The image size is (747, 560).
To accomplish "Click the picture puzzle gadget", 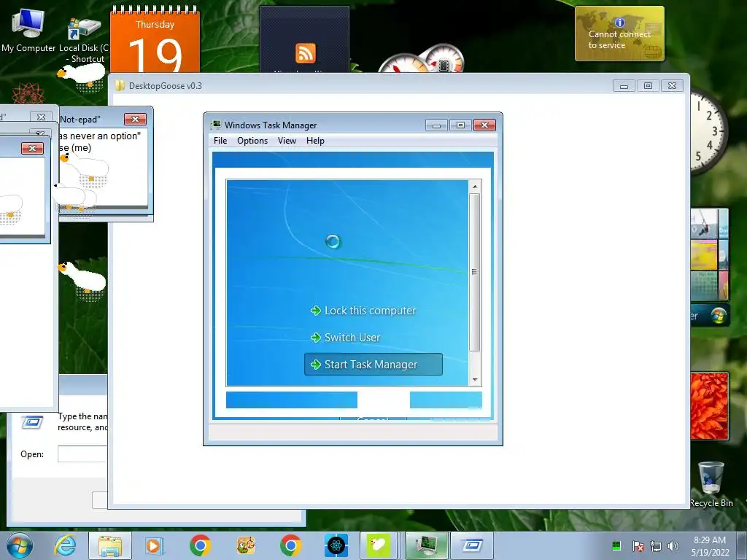I will point(709,254).
